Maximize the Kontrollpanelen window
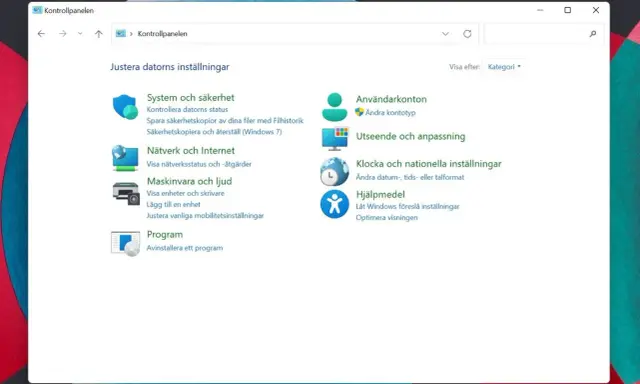The height and width of the screenshot is (384, 640). coord(567,10)
